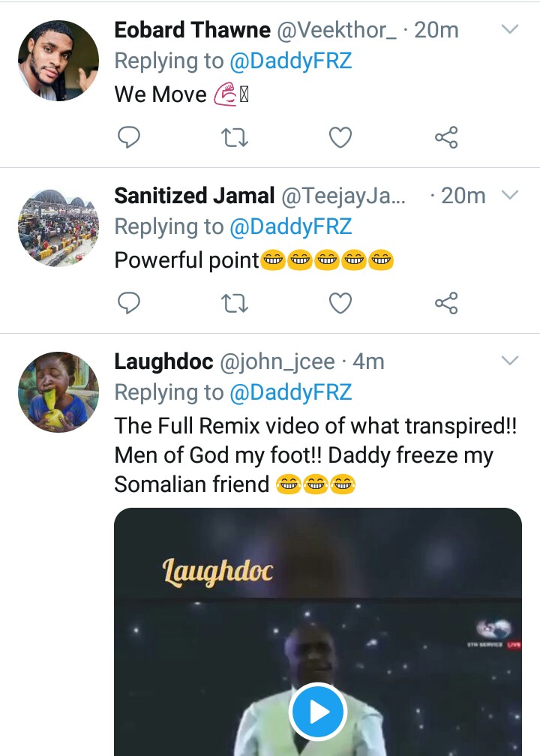Open Sanitized Jamal's profile picture

(58, 226)
